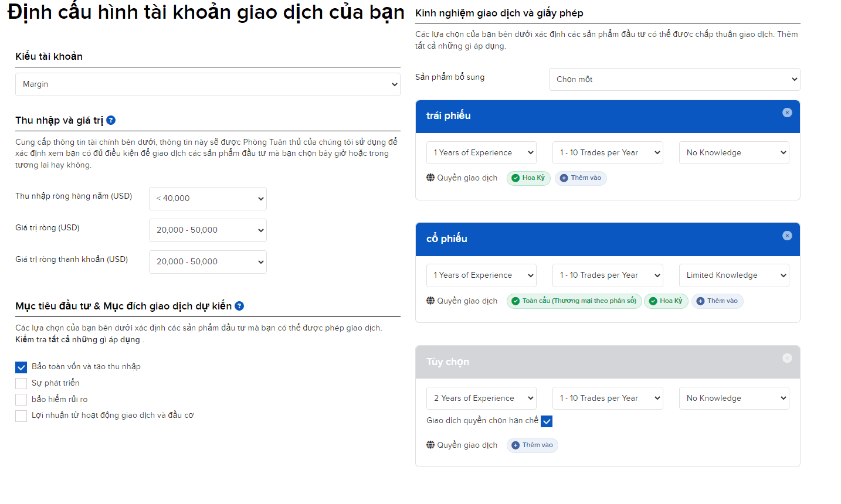
Task: Click globe icon in trái phiếu card
Action: click(430, 178)
